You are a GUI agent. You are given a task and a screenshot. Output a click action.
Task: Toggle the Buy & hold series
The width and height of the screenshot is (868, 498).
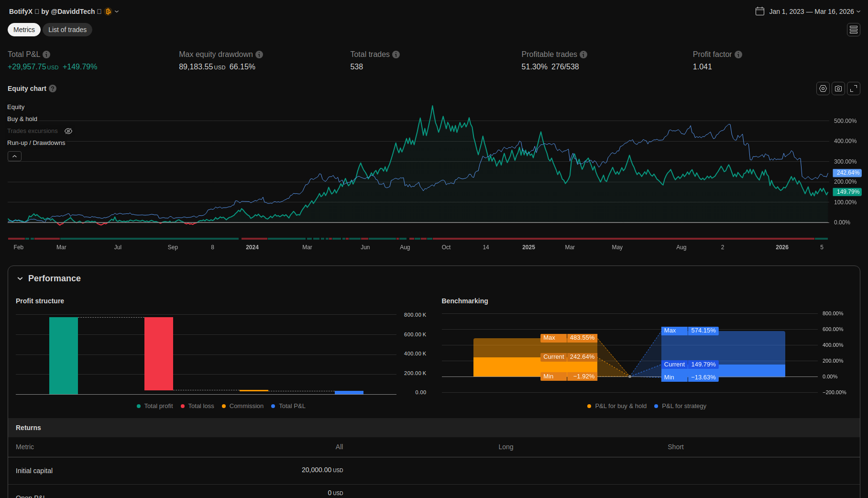(22, 119)
